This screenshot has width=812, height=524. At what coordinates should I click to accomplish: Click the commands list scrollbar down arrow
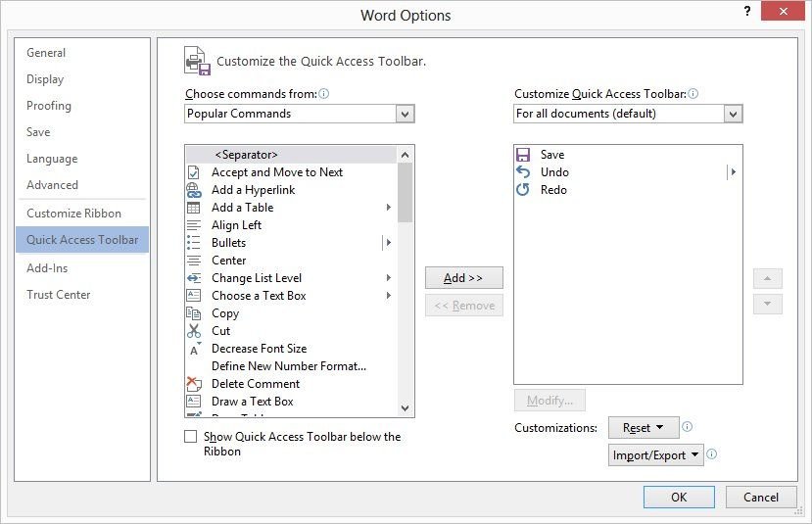[x=406, y=408]
